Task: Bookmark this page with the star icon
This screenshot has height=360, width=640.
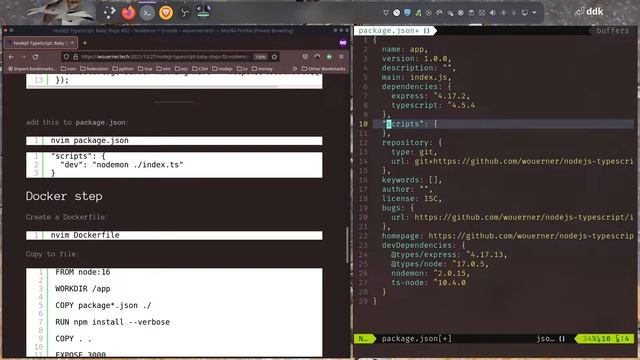Action: (274, 57)
